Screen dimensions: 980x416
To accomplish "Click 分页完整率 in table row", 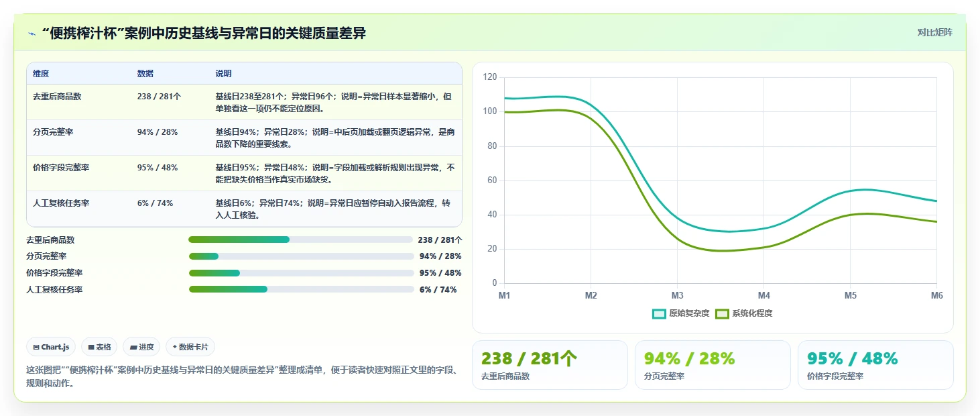I will 53,132.
